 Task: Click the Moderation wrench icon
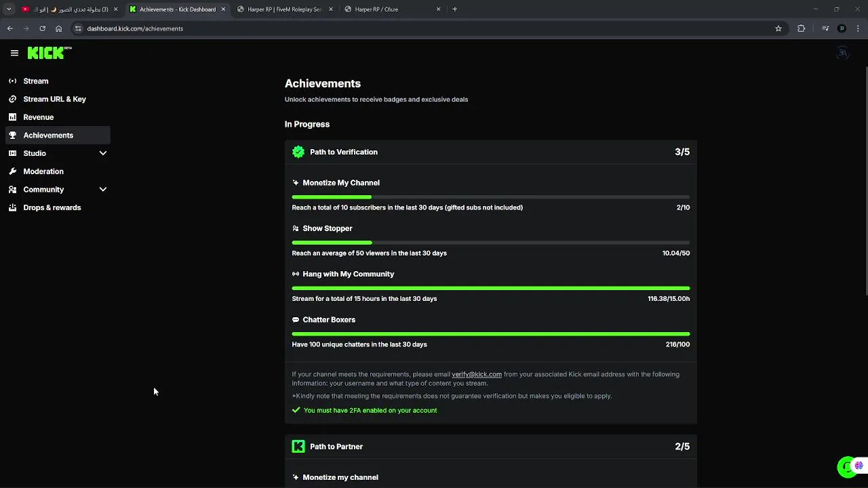pos(12,171)
